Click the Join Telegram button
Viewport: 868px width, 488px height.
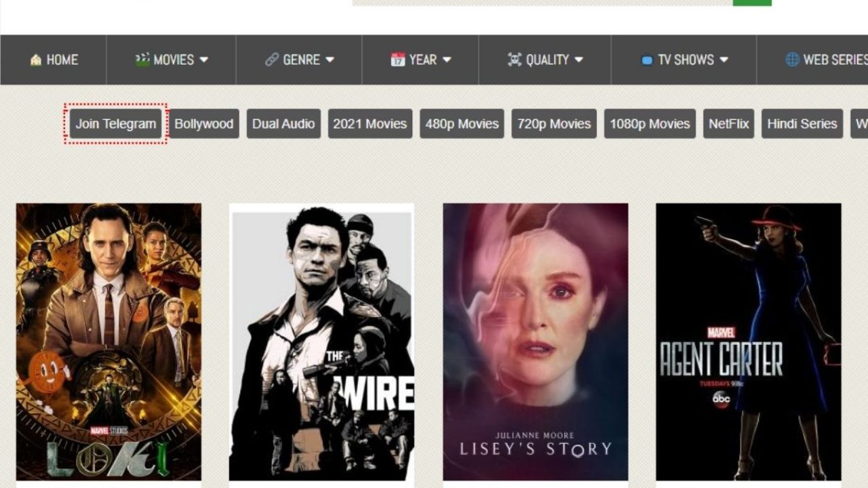click(x=116, y=124)
